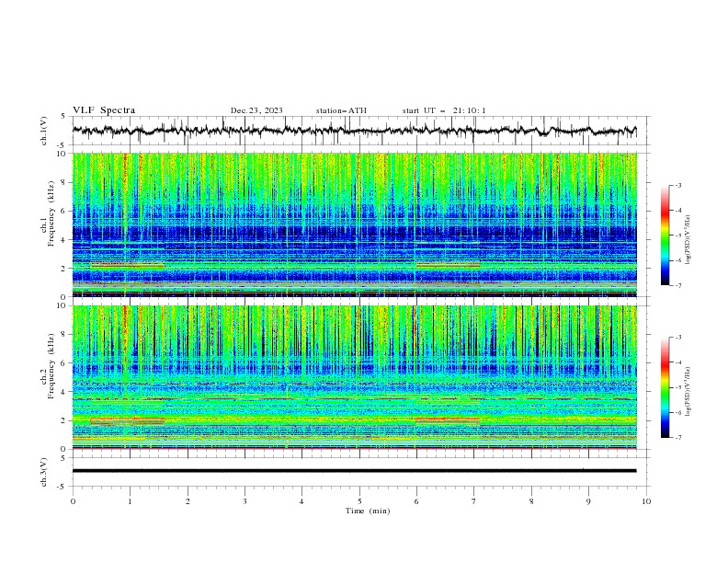Click the ch.1 "Frequency (kHz)" axis label

coord(51,213)
